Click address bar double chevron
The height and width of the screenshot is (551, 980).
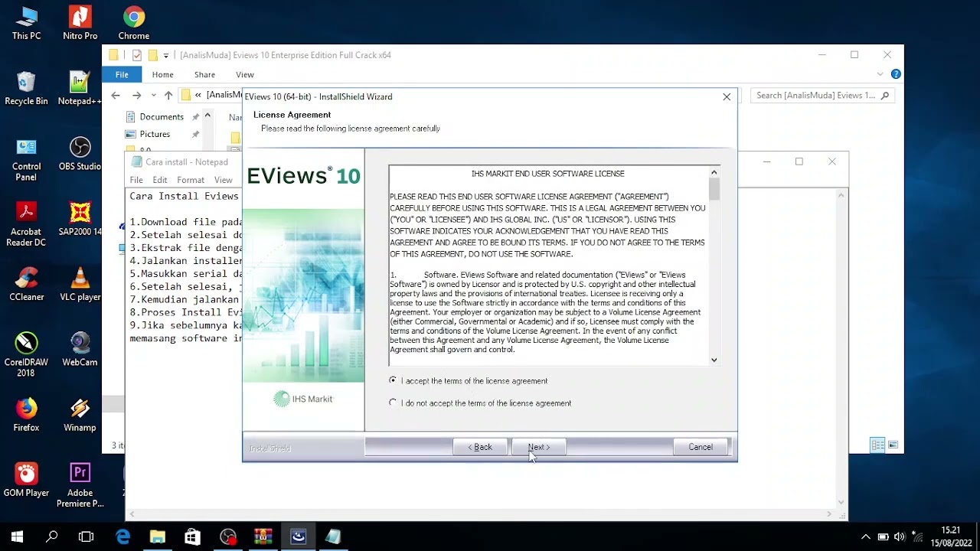(198, 95)
